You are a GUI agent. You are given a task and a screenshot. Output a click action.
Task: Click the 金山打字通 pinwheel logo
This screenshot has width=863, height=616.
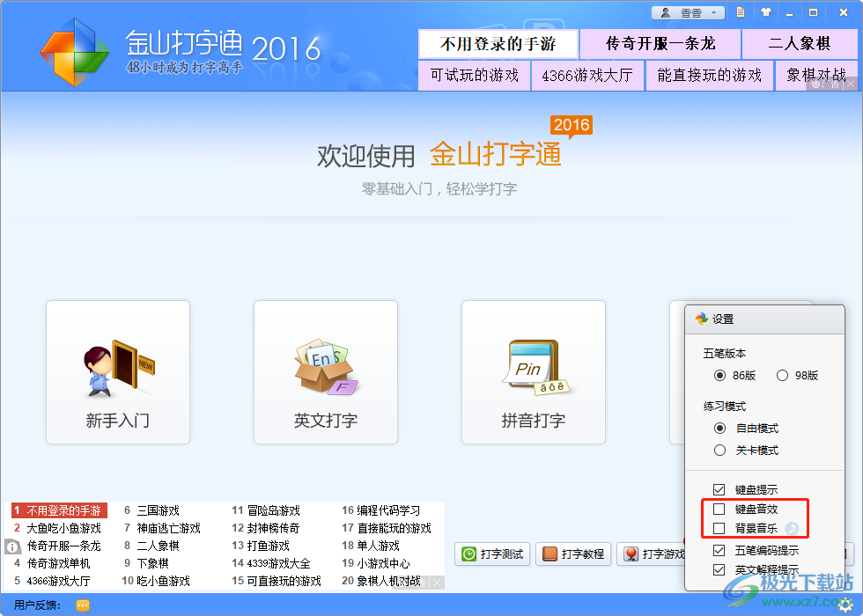pos(74,52)
